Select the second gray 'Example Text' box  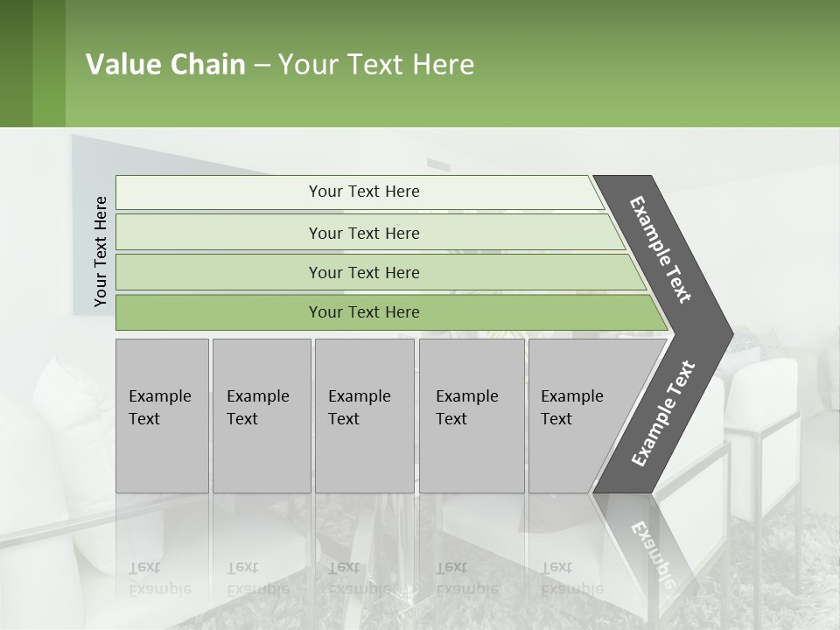tap(262, 416)
